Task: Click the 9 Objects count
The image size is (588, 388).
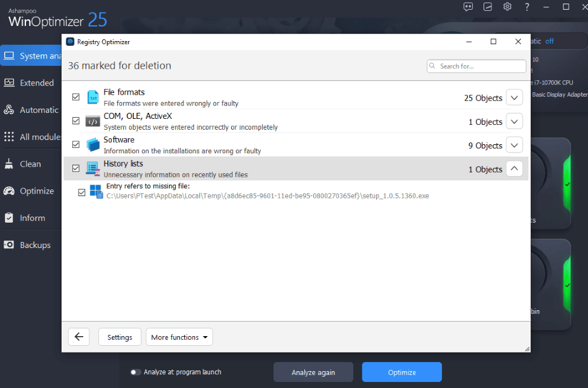Action: (x=485, y=146)
